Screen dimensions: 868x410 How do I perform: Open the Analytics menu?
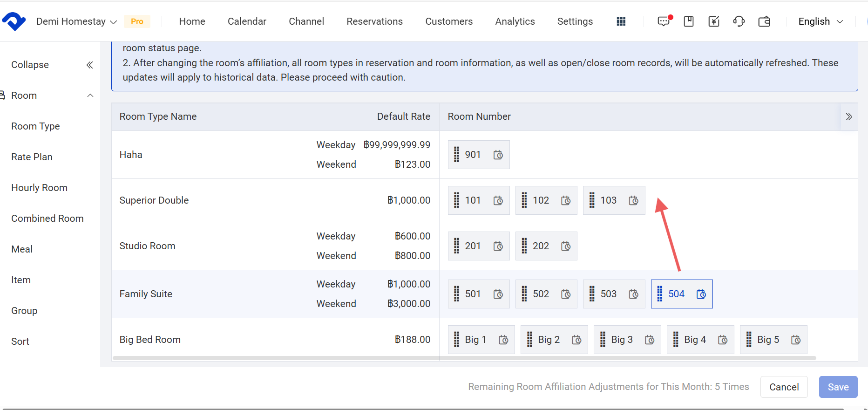[x=515, y=21]
